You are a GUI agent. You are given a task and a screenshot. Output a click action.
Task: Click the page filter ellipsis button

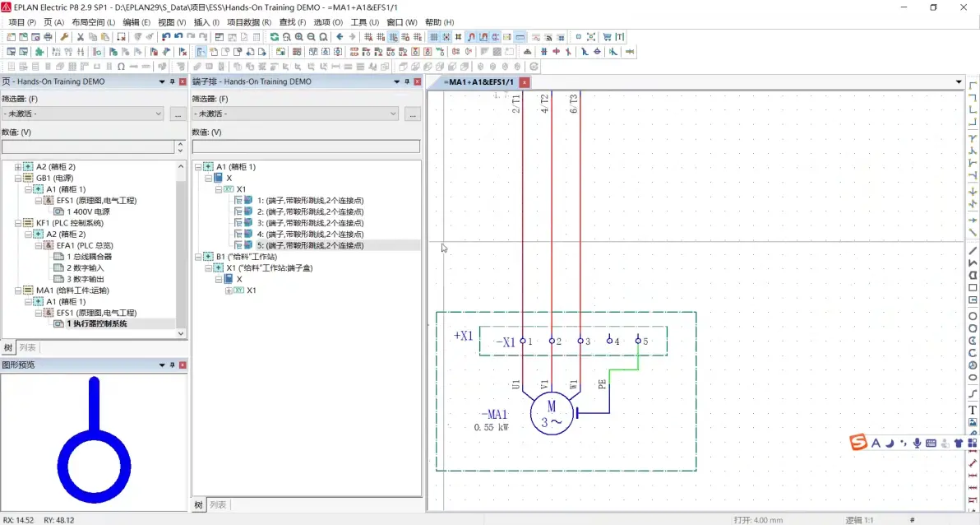(178, 114)
